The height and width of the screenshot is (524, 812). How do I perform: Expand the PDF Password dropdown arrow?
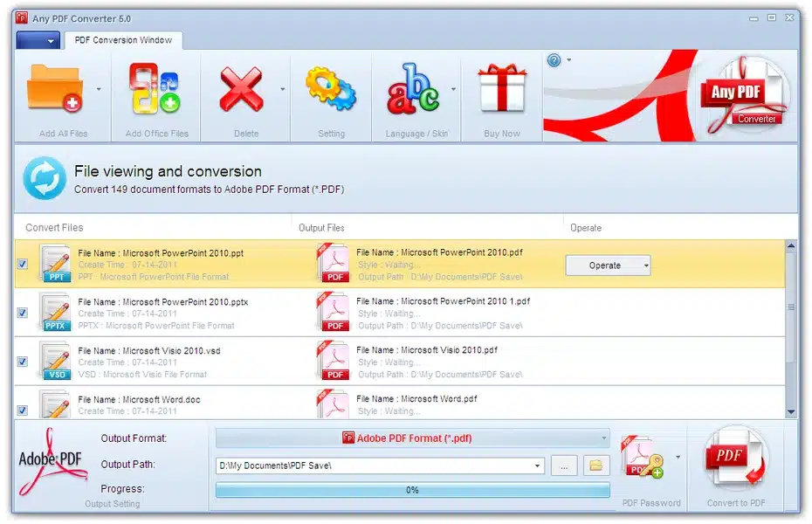pos(678,458)
